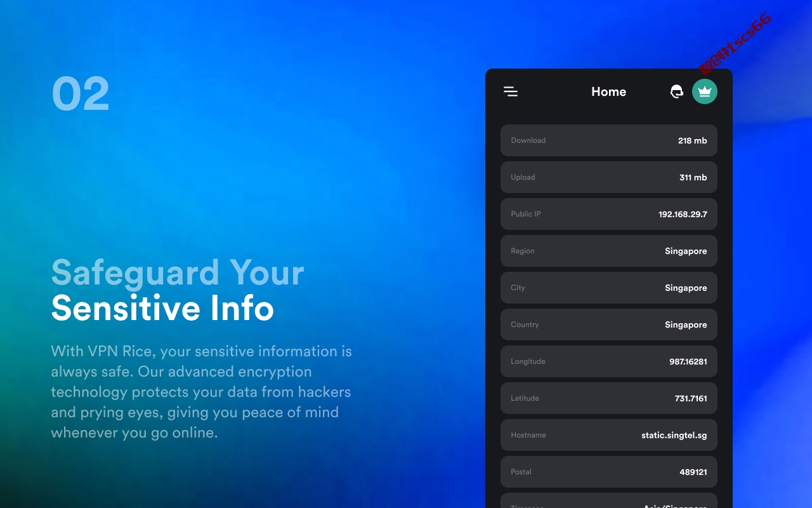The height and width of the screenshot is (508, 812).
Task: Click Singapore in the Country row
Action: click(686, 324)
